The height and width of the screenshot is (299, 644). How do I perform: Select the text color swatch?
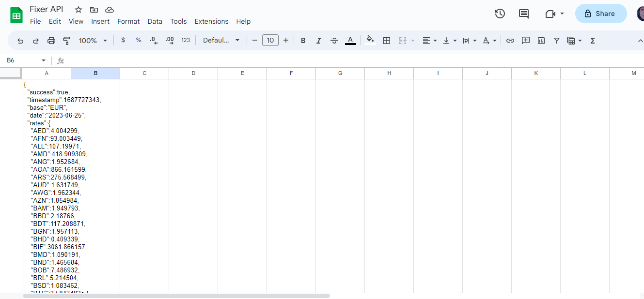click(x=350, y=41)
